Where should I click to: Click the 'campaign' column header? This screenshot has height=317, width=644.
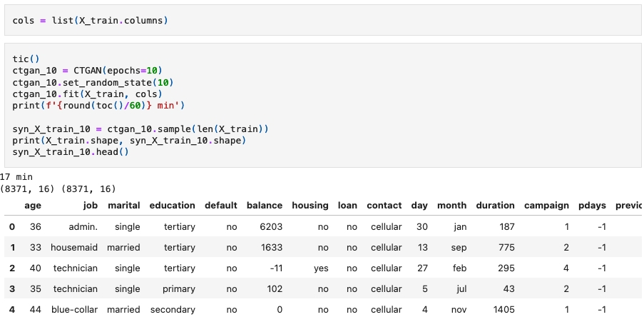click(x=546, y=206)
